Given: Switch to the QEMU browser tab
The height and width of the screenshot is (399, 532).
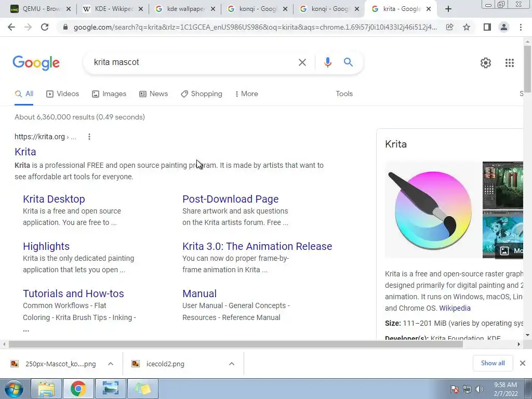Looking at the screenshot, I should tap(41, 9).
